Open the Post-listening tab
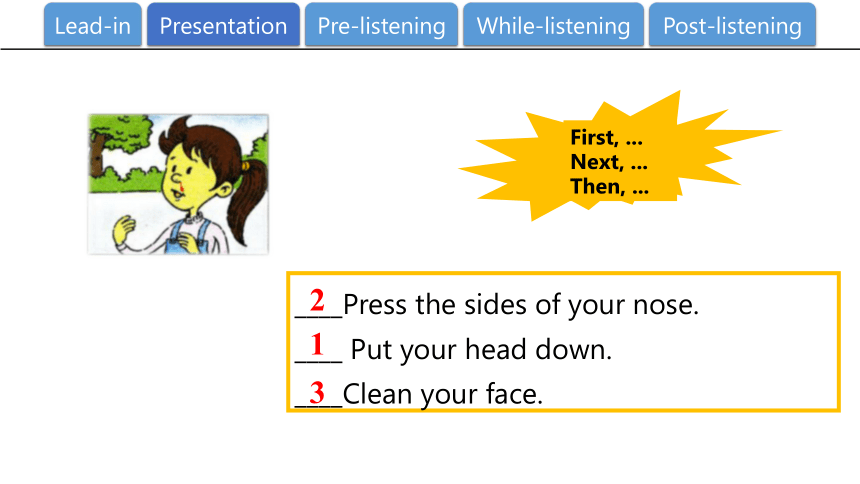The width and height of the screenshot is (860, 484). pos(732,25)
